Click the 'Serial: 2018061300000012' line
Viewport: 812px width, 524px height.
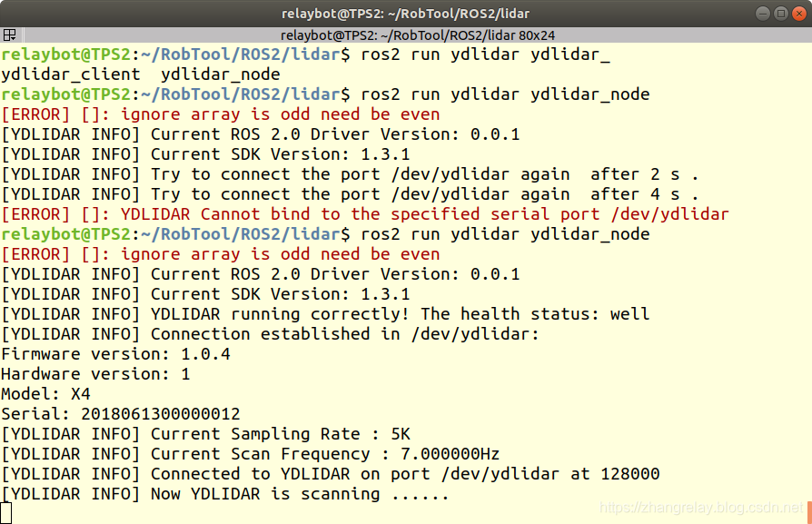pyautogui.click(x=121, y=414)
